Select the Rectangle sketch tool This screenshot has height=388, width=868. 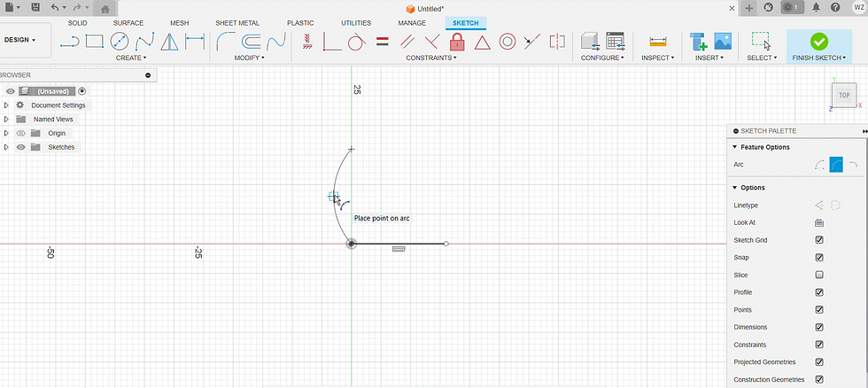click(95, 41)
